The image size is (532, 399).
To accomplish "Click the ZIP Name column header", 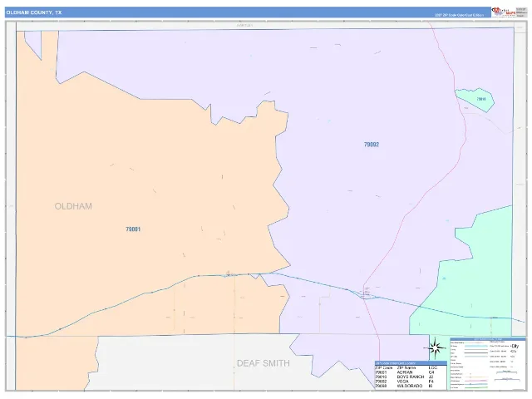I will coord(406,367).
